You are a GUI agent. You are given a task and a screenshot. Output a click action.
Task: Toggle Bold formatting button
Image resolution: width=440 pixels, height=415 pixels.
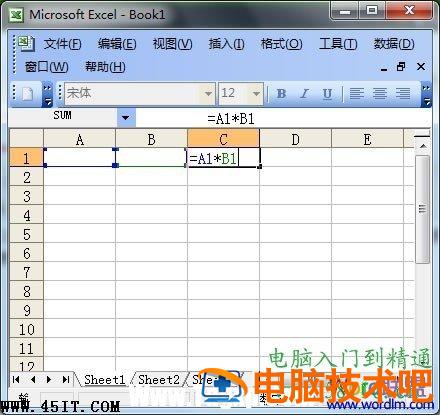pos(281,94)
